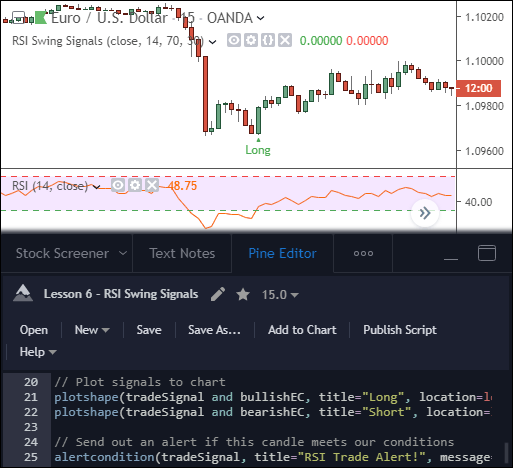Click the 1.10000 price scale label

[x=484, y=61]
